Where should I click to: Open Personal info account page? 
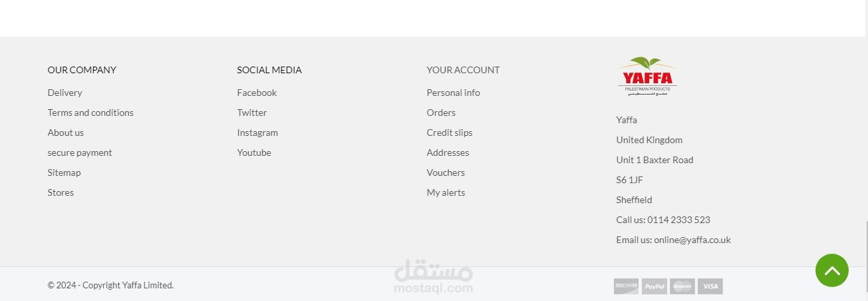coord(453,93)
